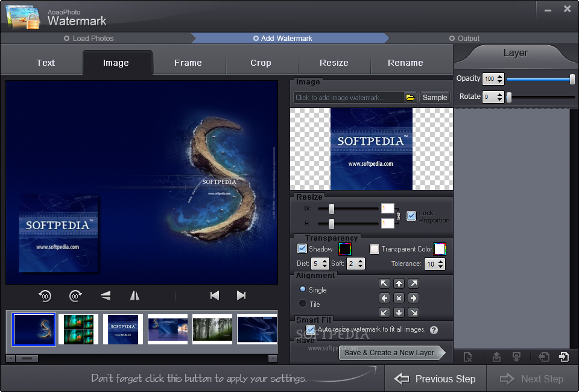Align watermark to bottom-left corner
Viewport: 579px width, 392px height.
pos(384,312)
